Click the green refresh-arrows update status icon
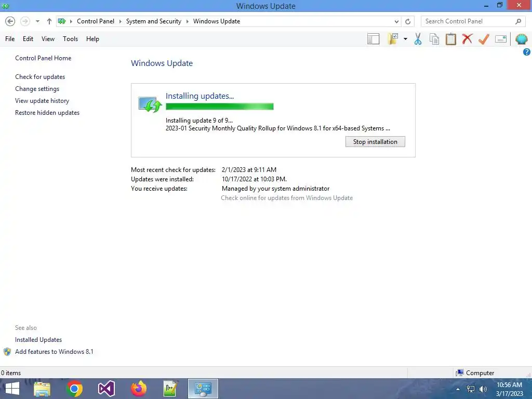This screenshot has width=532, height=399. [x=150, y=104]
